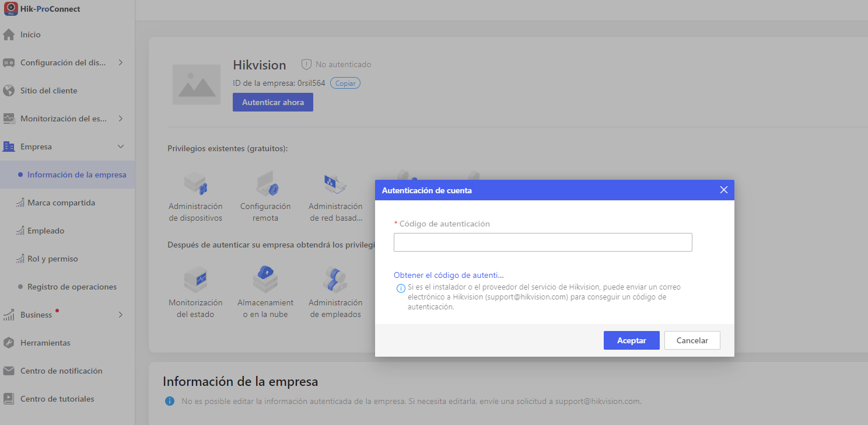Click the Herramientas wrench icon

point(9,343)
